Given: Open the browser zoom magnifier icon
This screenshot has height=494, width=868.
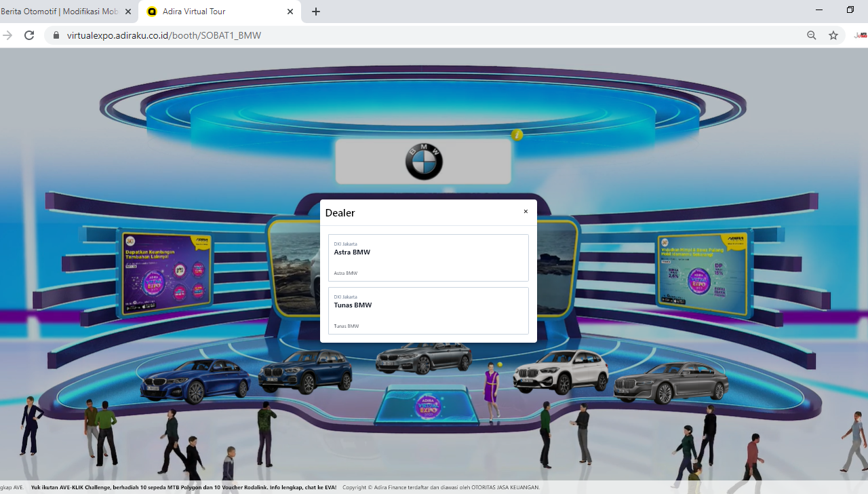Looking at the screenshot, I should (x=811, y=35).
